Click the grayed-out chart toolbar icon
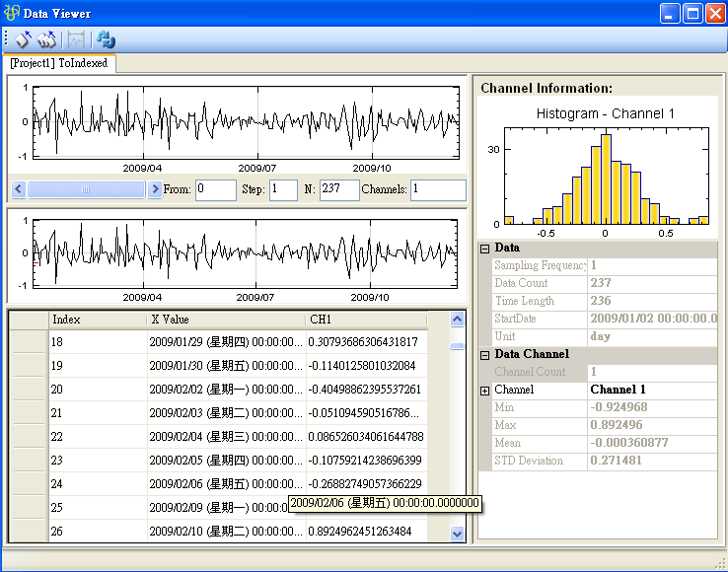Image resolution: width=728 pixels, height=572 pixels. (x=75, y=39)
